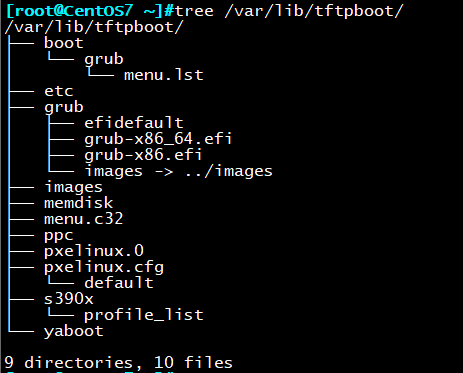Click the 'boot' directory entry
Viewport: 463px width, 373px height.
point(64,43)
